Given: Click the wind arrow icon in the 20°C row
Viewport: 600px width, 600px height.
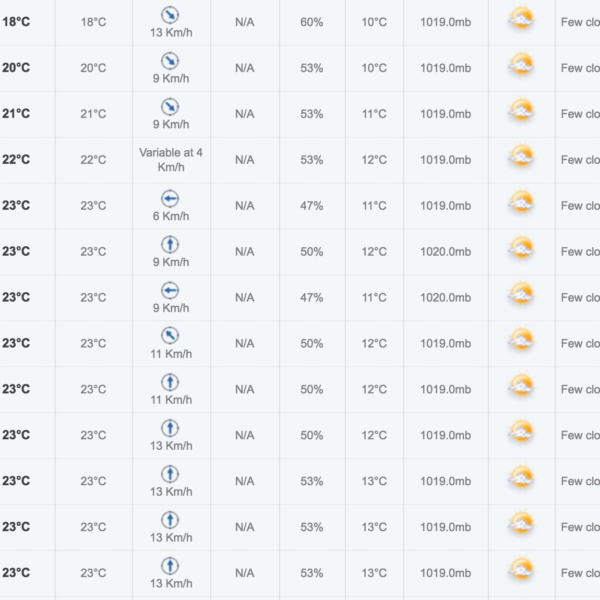Looking at the screenshot, I should 170,61.
